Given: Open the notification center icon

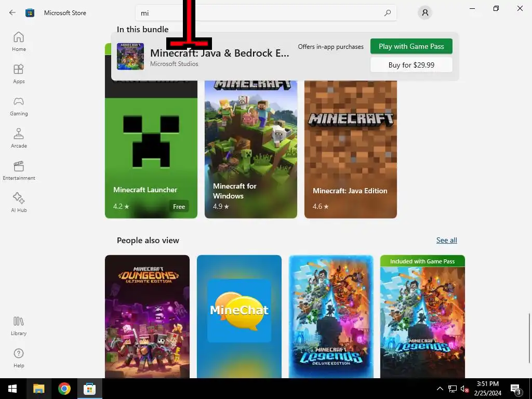Looking at the screenshot, I should click(x=516, y=389).
